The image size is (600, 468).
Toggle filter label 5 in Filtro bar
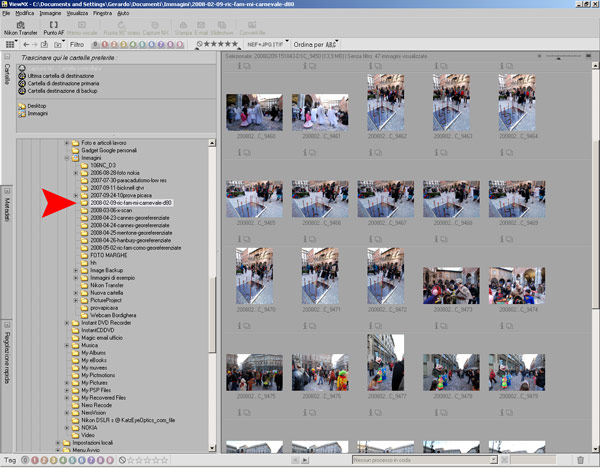pyautogui.click(x=142, y=44)
